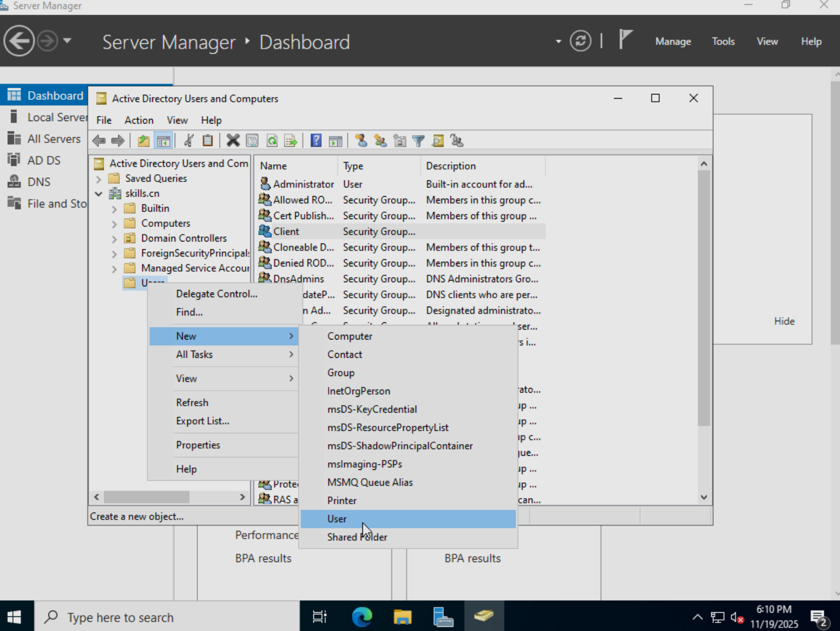Open the Windows Start menu
The height and width of the screenshot is (631, 840).
(15, 617)
